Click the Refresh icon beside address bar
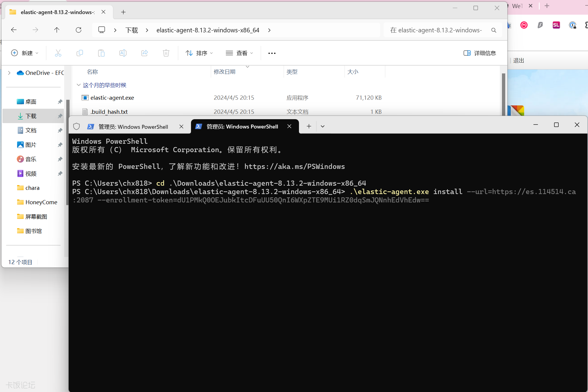The width and height of the screenshot is (588, 392). pos(79,30)
